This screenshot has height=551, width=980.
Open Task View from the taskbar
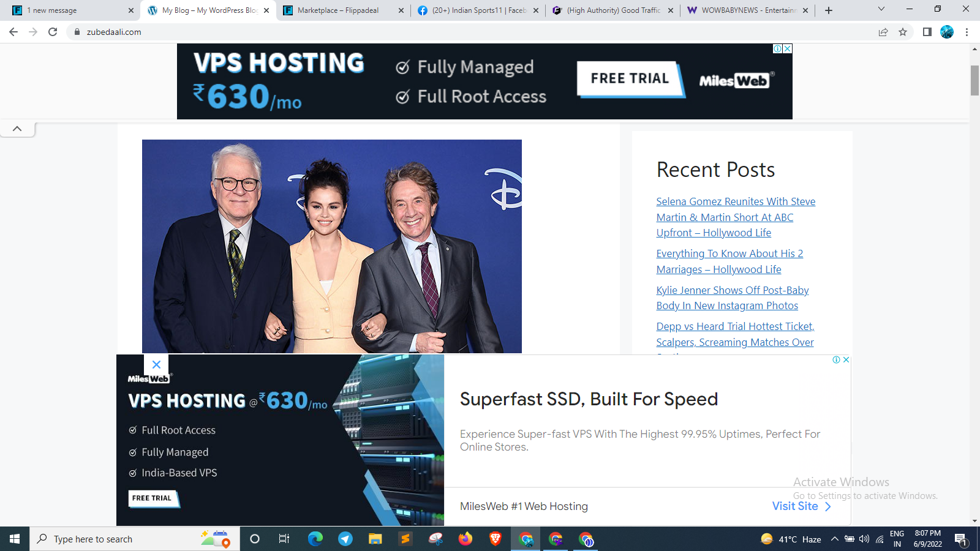click(284, 539)
